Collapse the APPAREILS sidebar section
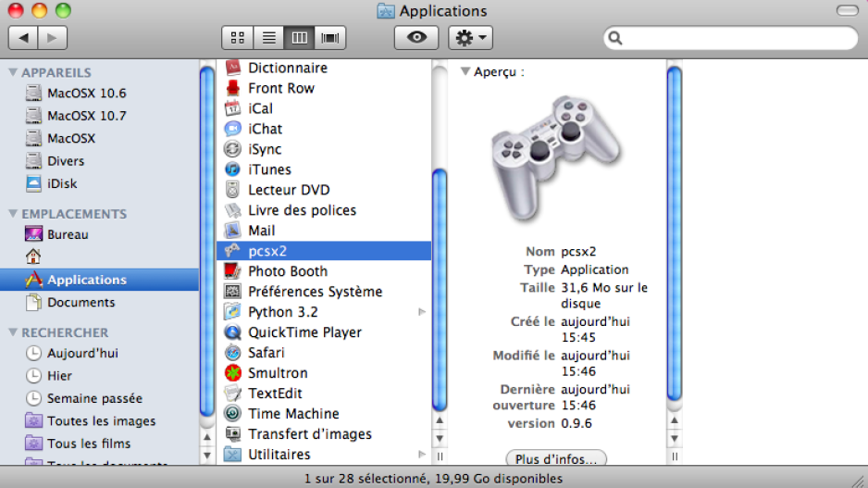This screenshot has height=488, width=868. pyautogui.click(x=13, y=72)
